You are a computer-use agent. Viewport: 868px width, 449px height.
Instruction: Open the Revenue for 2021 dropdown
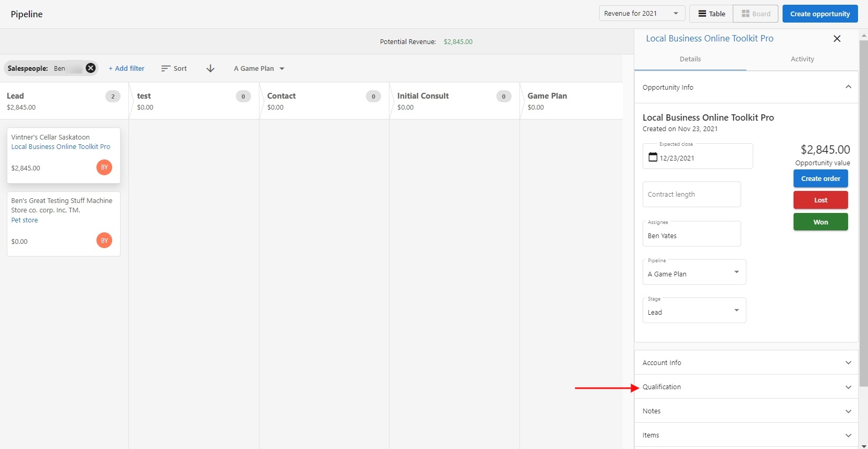[642, 14]
